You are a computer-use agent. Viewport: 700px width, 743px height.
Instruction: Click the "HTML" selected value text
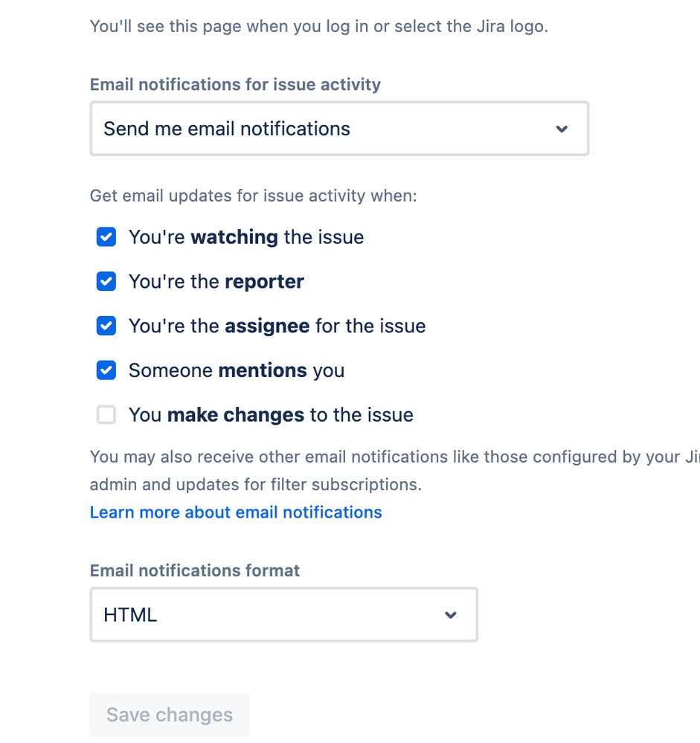coord(130,615)
